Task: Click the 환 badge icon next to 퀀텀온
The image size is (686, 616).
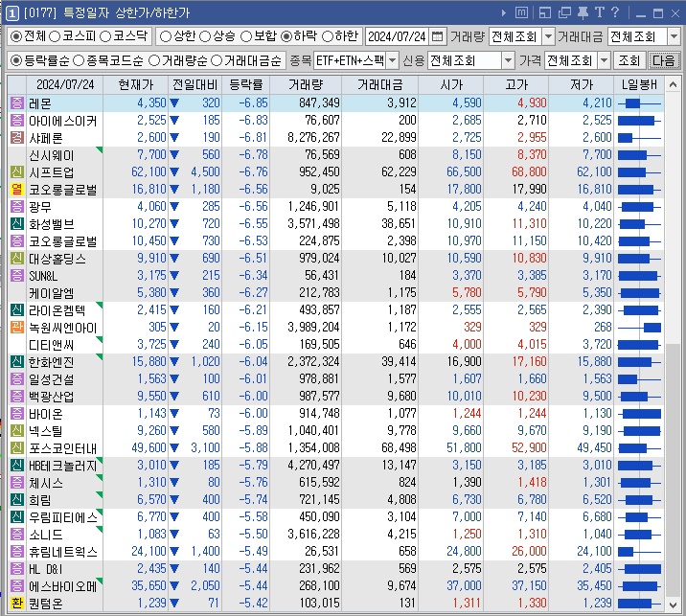Action: pos(17,603)
